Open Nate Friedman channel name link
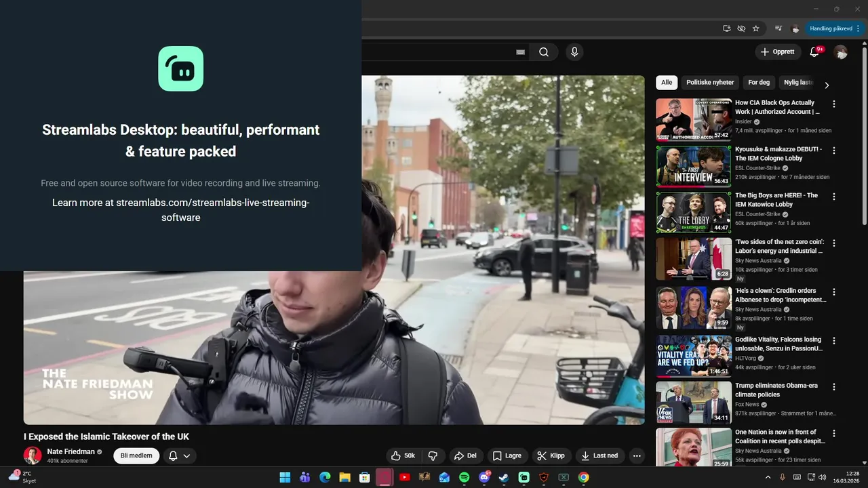 coord(71,452)
